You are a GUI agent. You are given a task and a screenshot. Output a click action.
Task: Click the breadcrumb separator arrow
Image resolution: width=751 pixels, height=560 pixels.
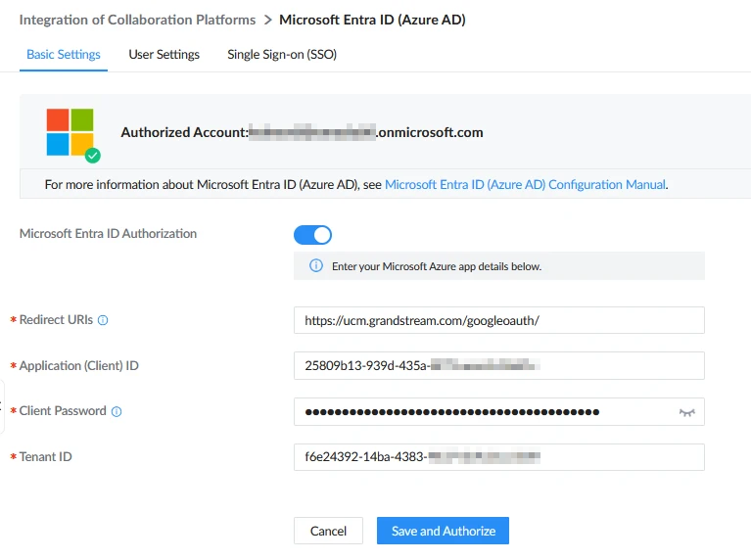(268, 21)
